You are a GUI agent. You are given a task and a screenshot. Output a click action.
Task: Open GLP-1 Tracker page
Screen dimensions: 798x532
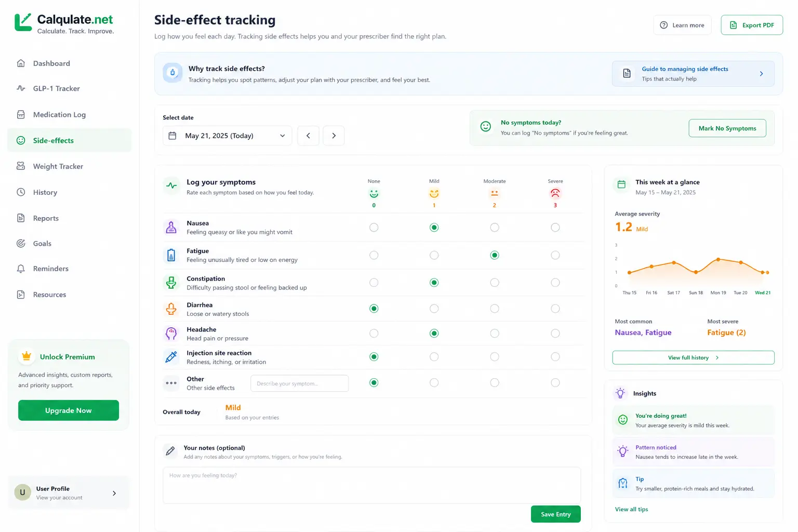point(69,88)
